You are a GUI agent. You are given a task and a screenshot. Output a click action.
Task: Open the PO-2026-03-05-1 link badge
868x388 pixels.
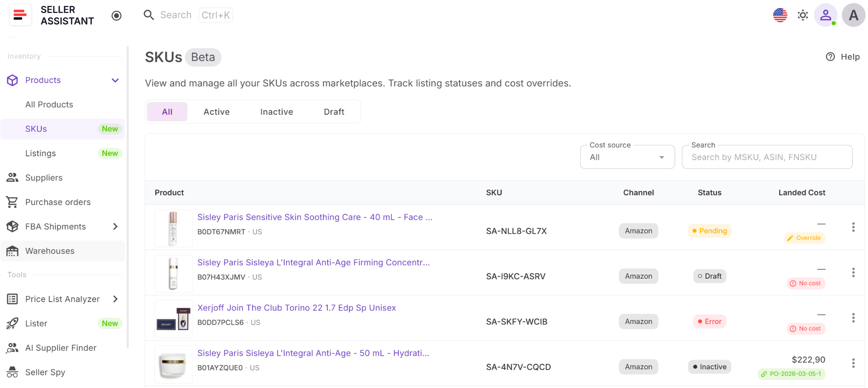point(791,374)
